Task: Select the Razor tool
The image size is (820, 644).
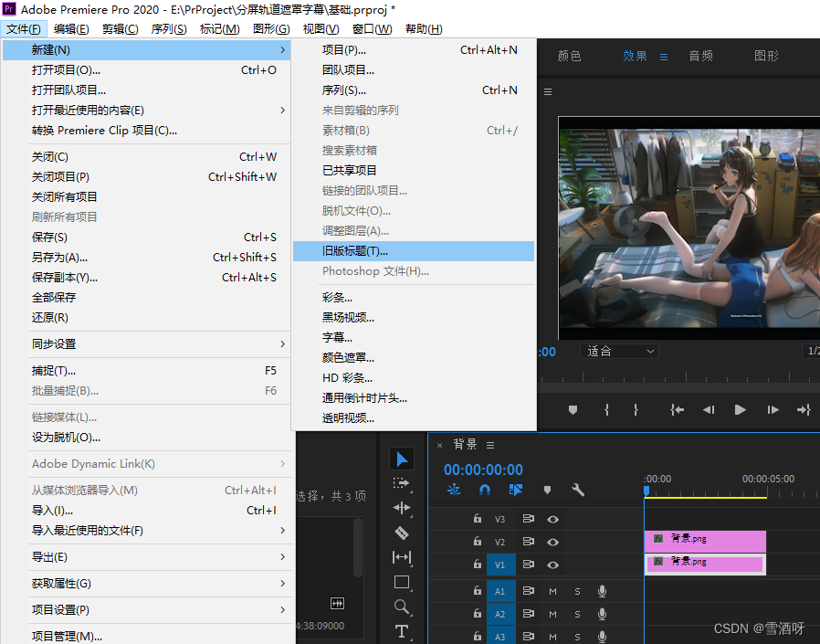Action: [402, 533]
